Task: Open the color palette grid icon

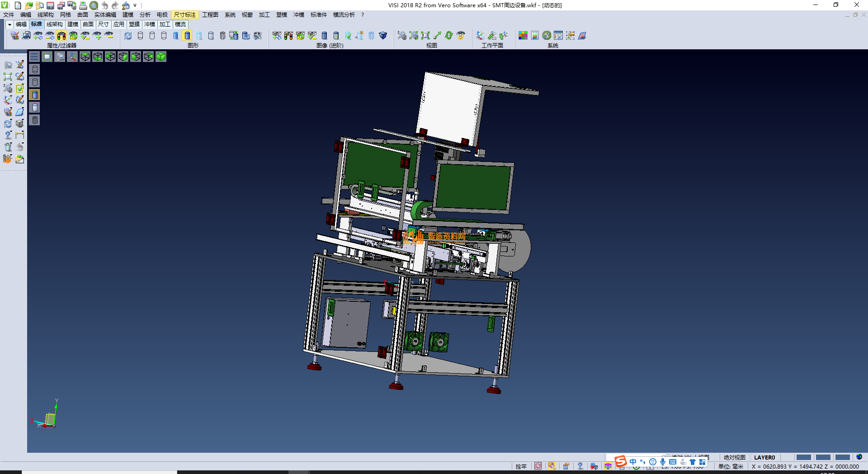Action: (x=523, y=36)
